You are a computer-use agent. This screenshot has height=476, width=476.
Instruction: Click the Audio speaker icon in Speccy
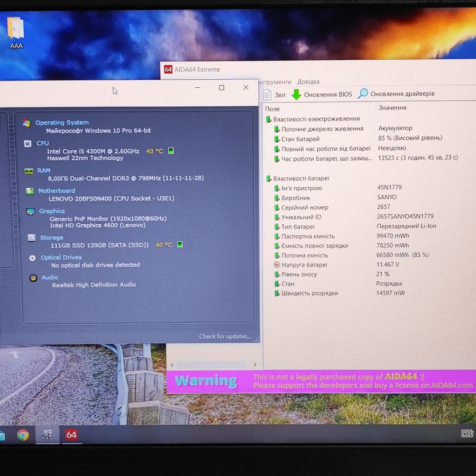[x=33, y=278]
